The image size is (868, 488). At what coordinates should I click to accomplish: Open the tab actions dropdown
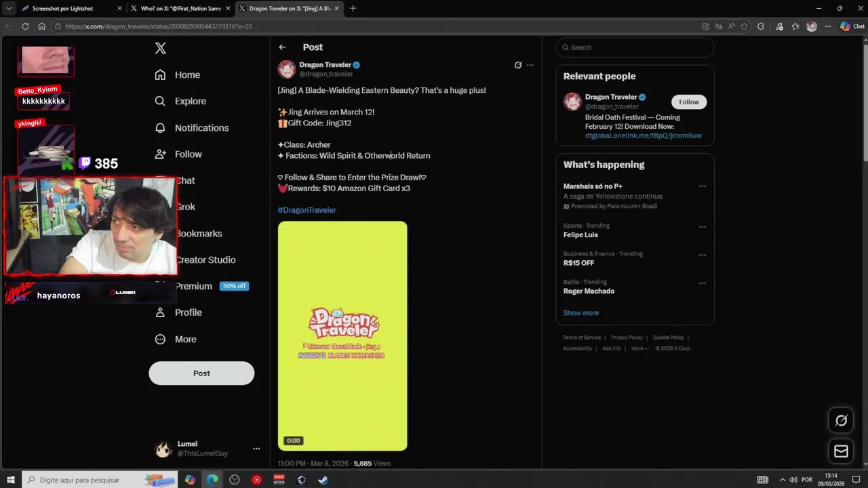pyautogui.click(x=9, y=8)
